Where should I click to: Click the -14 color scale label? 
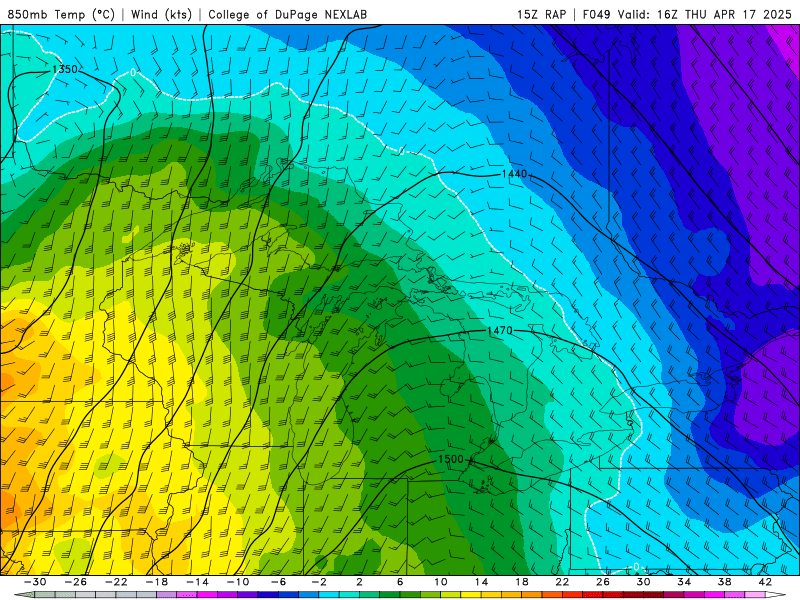[197, 582]
